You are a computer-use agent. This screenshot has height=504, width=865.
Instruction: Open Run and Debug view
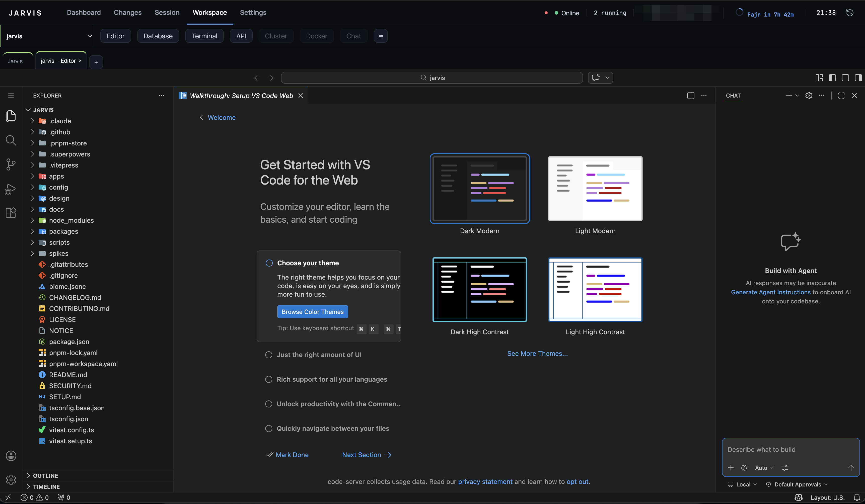pos(11,189)
